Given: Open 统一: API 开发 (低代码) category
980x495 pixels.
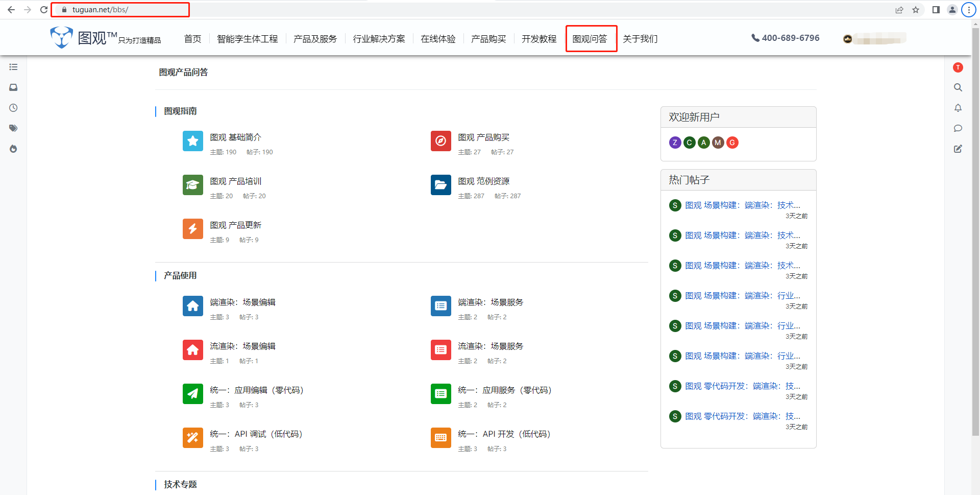Looking at the screenshot, I should pos(504,434).
